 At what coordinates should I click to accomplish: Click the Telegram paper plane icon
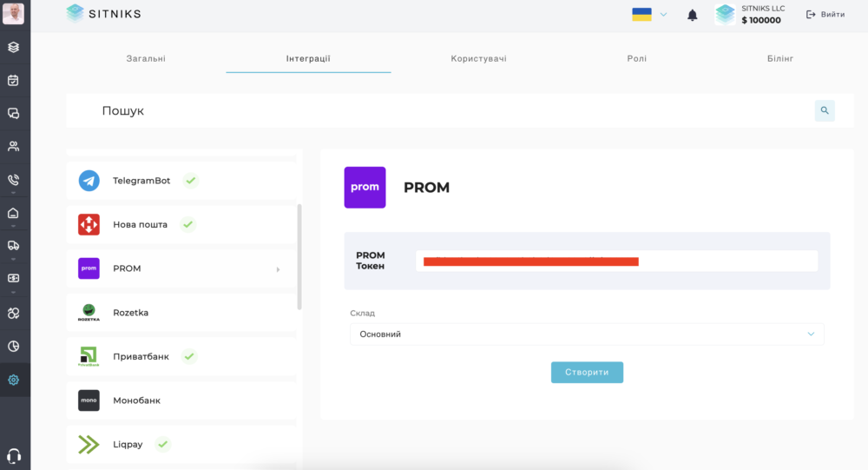[89, 180]
